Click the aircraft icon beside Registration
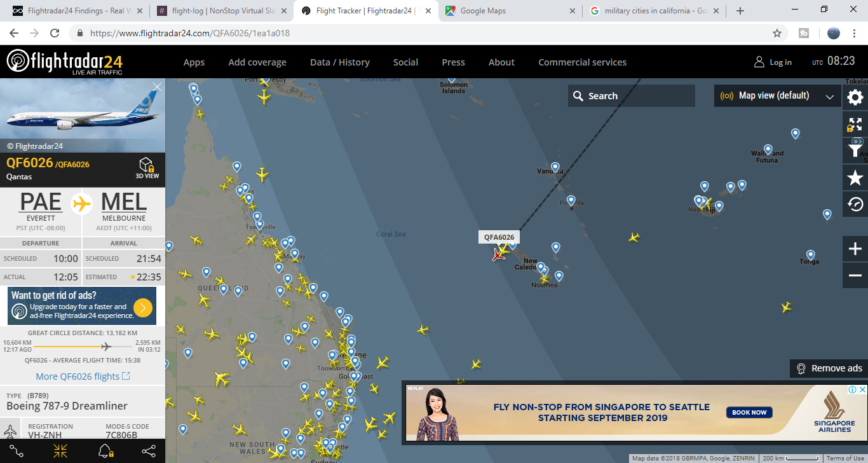 tap(10, 431)
